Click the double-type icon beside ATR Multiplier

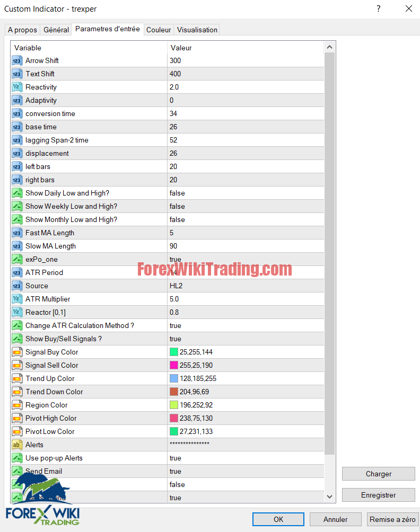17,299
